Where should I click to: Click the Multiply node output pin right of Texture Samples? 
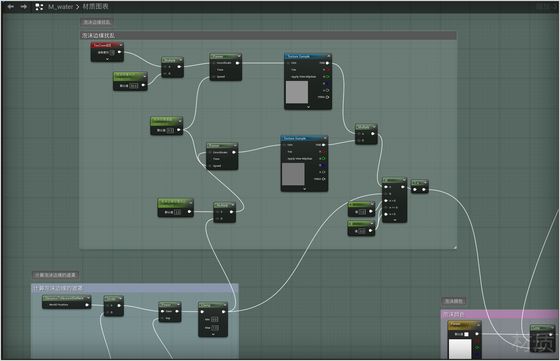coord(372,134)
